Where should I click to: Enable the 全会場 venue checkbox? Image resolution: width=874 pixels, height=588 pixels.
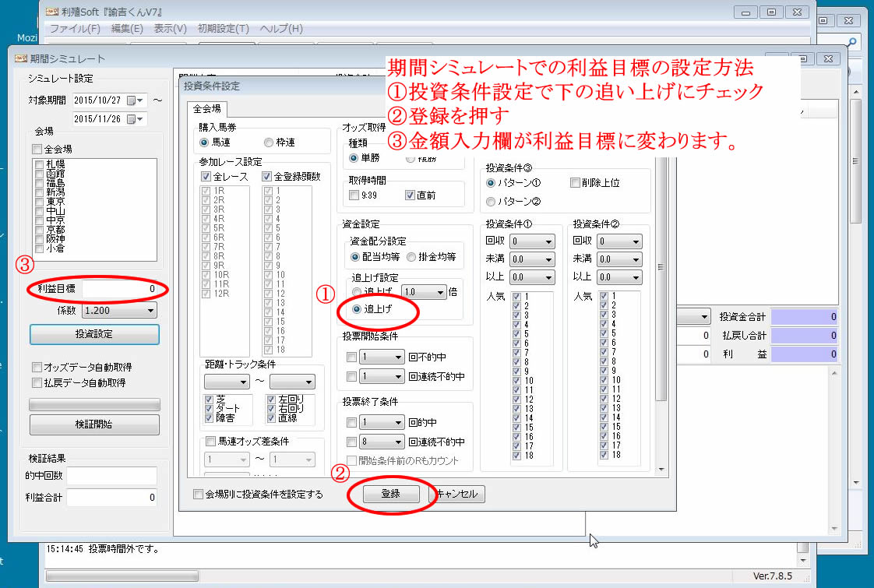[x=37, y=149]
